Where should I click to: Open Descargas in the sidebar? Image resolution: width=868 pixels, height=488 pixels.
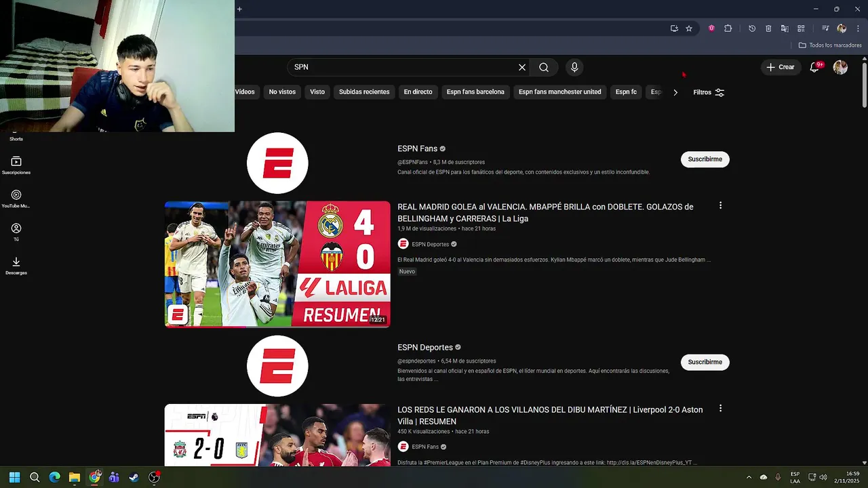(16, 266)
